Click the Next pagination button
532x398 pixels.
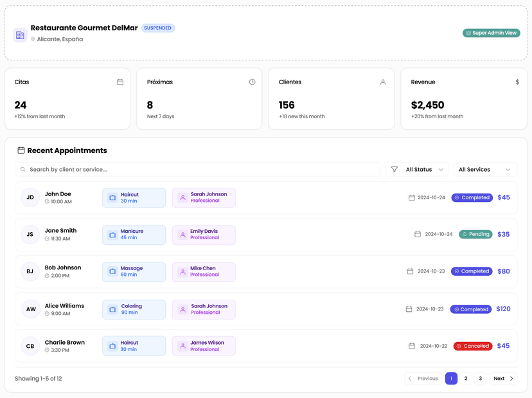(x=503, y=379)
